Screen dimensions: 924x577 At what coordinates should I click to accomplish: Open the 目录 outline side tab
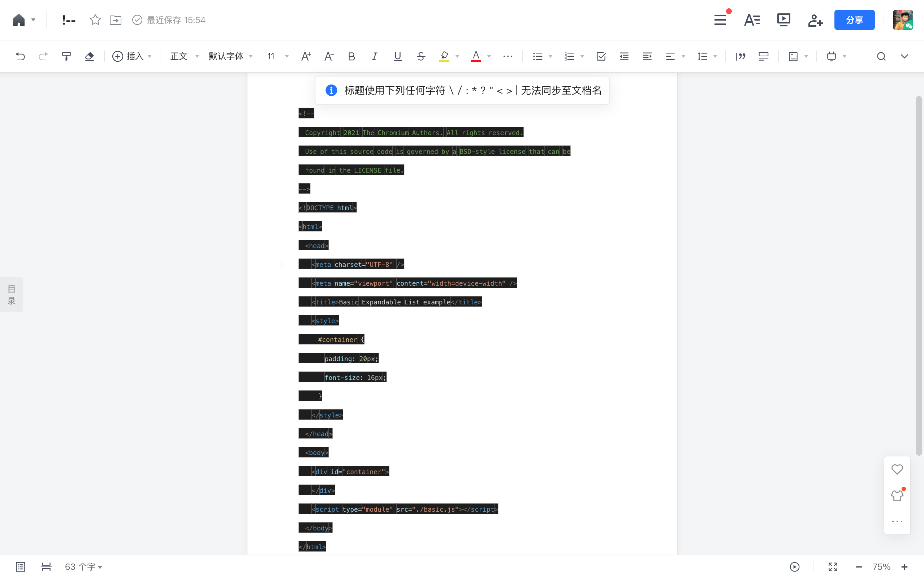12,295
